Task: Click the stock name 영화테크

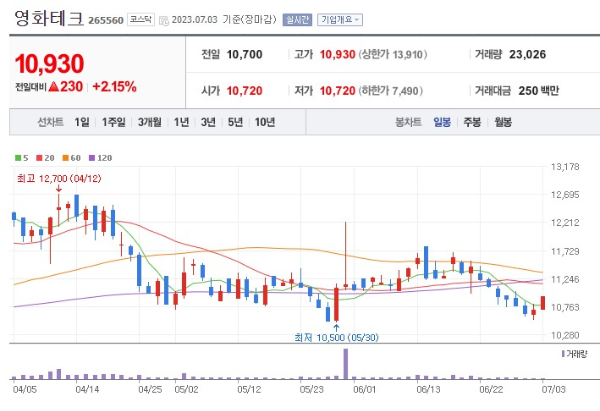Action: [x=49, y=18]
